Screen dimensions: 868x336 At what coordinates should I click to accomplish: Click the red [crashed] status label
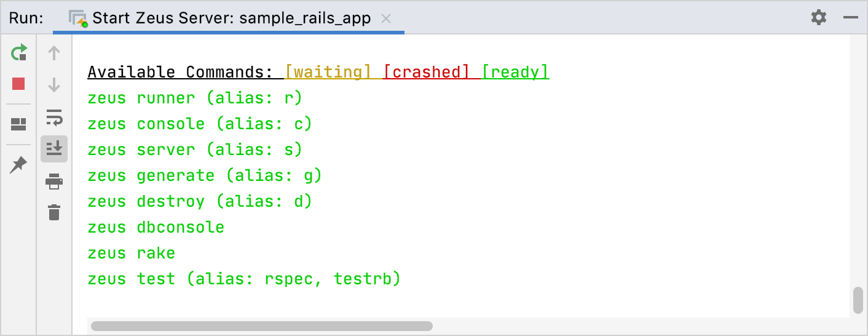click(426, 72)
